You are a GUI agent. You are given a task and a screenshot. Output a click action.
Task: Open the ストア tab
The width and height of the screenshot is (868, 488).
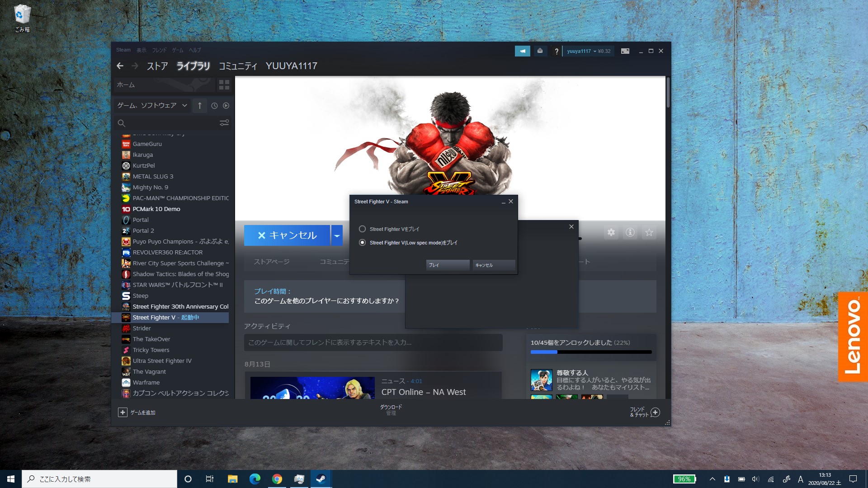coord(157,66)
